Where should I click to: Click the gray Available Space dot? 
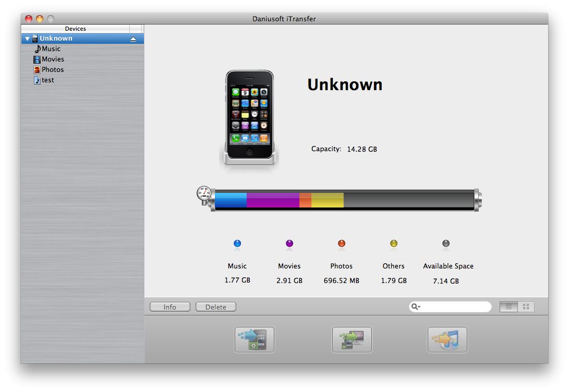(x=446, y=243)
